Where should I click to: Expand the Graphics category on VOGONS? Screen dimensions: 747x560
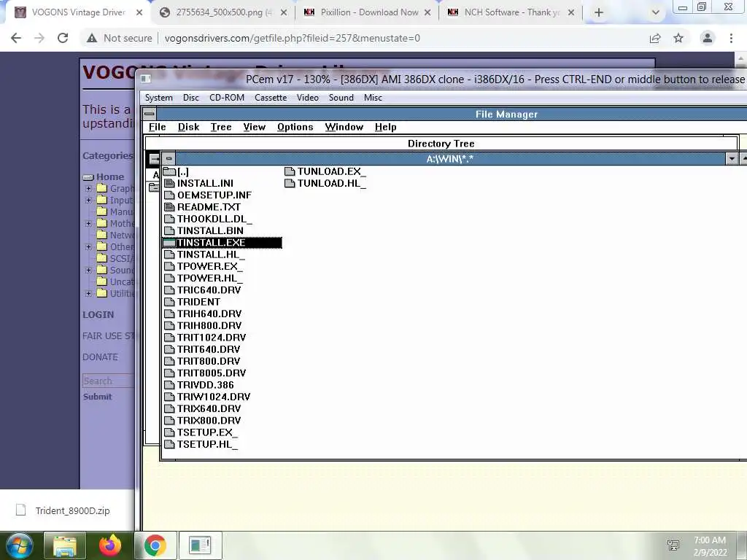point(88,189)
